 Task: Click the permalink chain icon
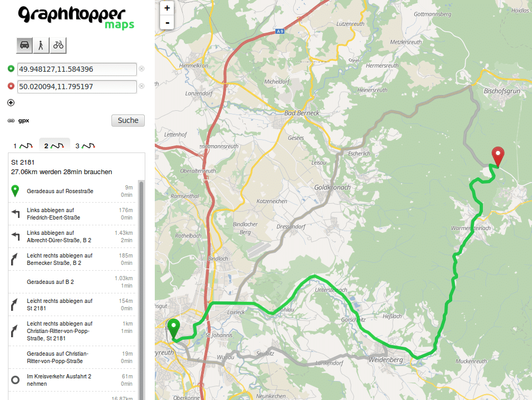[x=11, y=121]
